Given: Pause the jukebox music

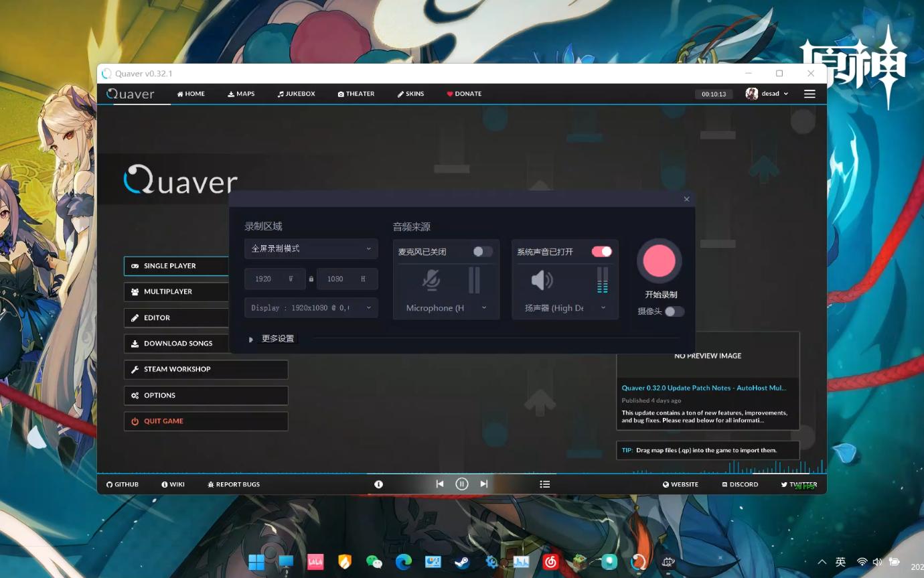Looking at the screenshot, I should (x=462, y=484).
